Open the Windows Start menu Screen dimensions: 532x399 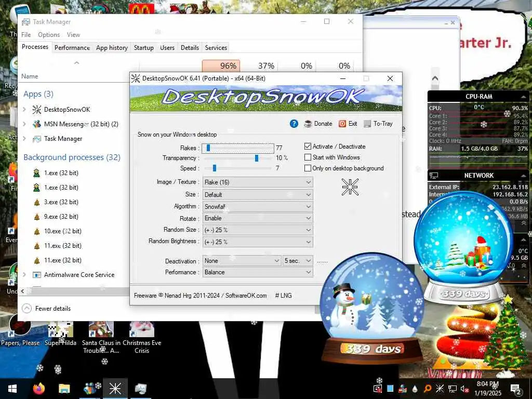(12, 389)
